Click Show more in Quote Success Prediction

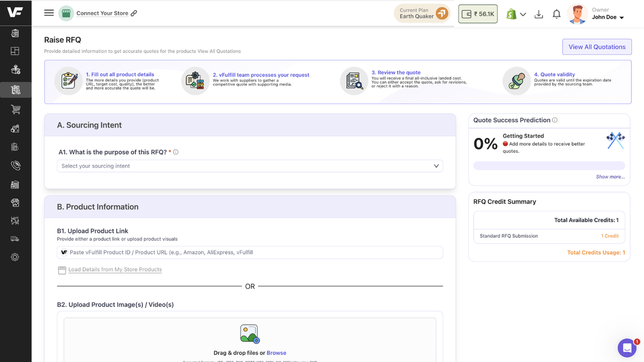click(x=610, y=177)
